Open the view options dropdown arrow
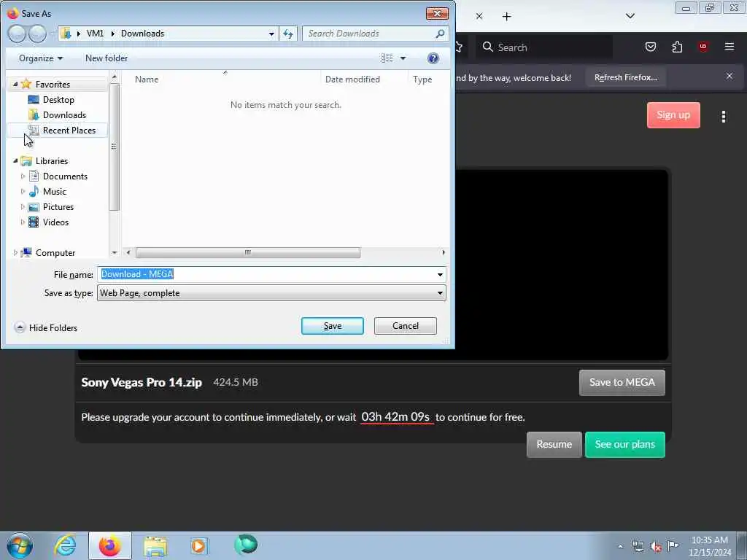Screen dimensions: 747x560 point(403,58)
